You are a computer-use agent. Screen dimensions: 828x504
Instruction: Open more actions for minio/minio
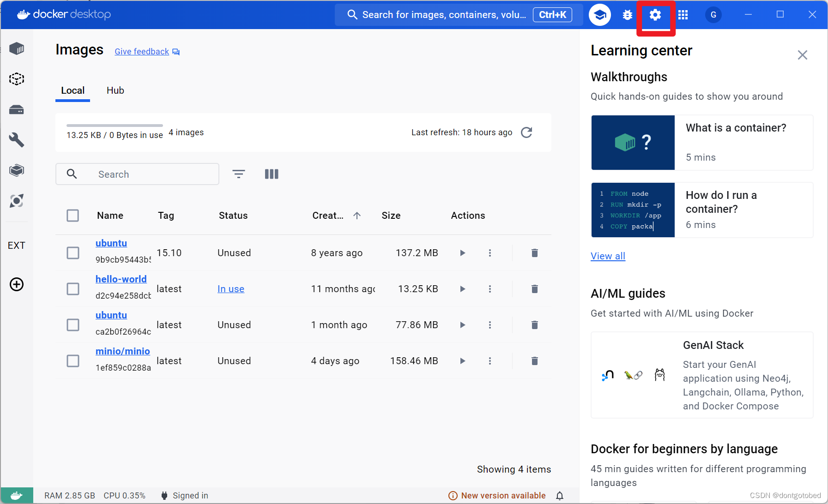pyautogui.click(x=490, y=361)
